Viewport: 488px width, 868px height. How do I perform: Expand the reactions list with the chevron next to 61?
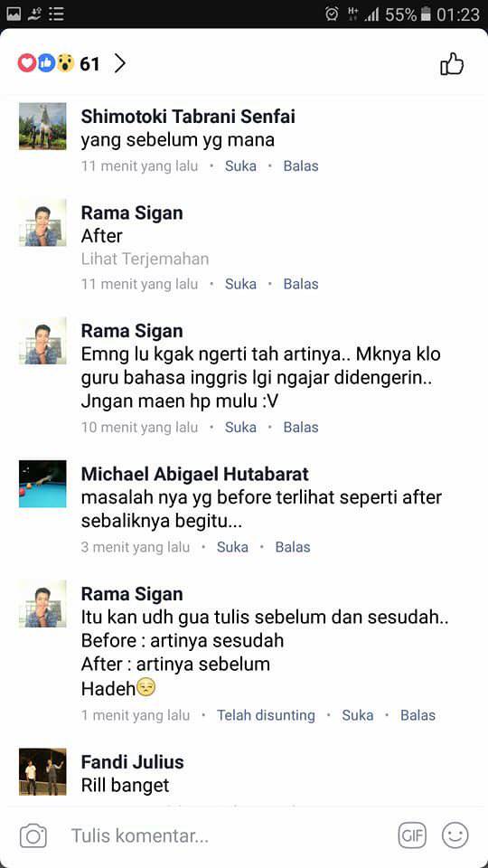pos(120,63)
